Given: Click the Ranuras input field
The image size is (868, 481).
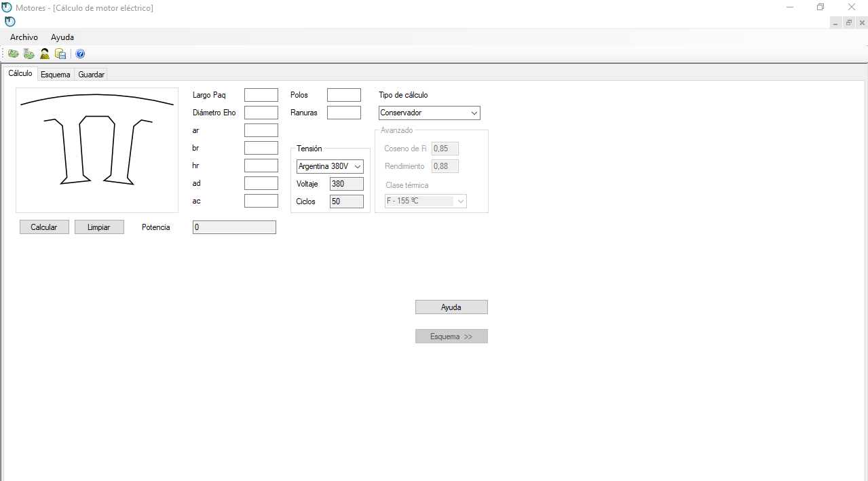Looking at the screenshot, I should pos(344,113).
